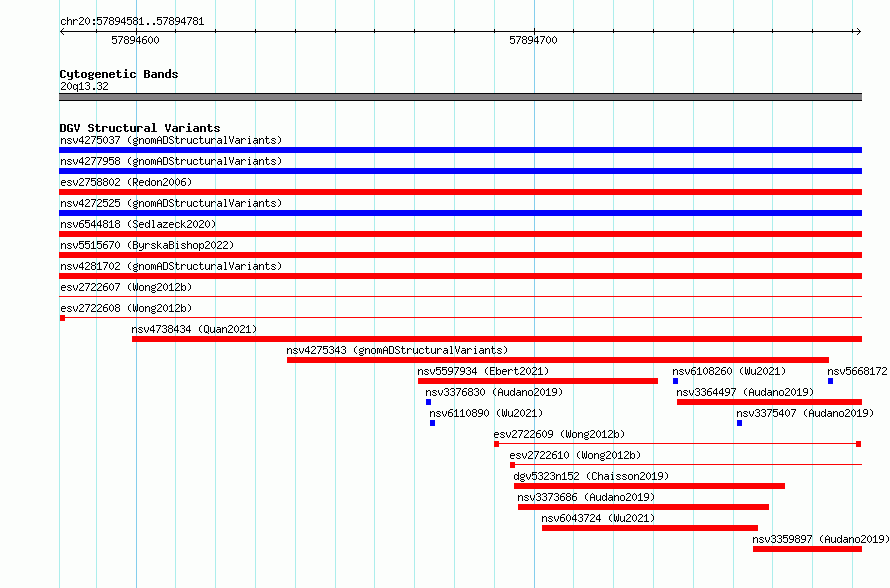Click the left red endpoint of esv2722609
890x588 pixels.
pyautogui.click(x=497, y=444)
